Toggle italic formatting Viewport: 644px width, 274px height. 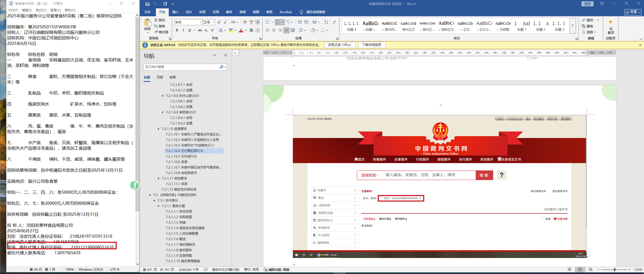click(x=183, y=30)
